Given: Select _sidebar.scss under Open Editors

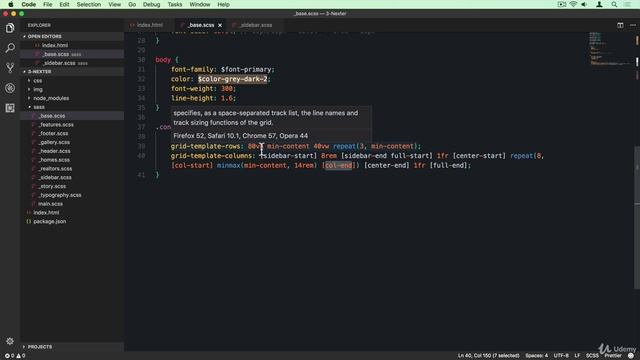Looking at the screenshot, I should point(59,63).
